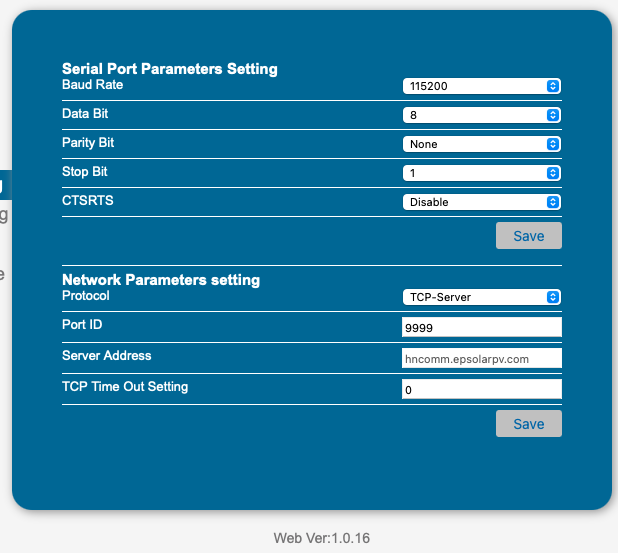Save the Serial Port Parameters settings
Viewport: 618px width, 553px height.
[x=528, y=236]
